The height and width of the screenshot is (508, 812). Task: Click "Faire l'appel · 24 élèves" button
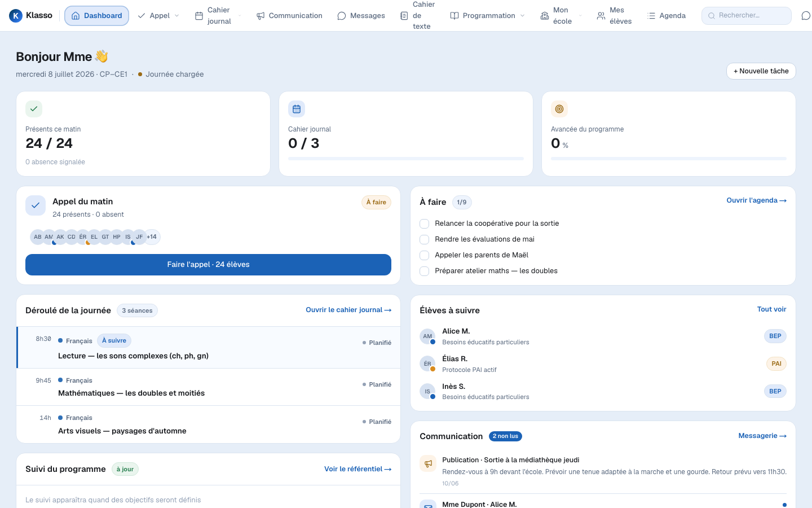(208, 265)
